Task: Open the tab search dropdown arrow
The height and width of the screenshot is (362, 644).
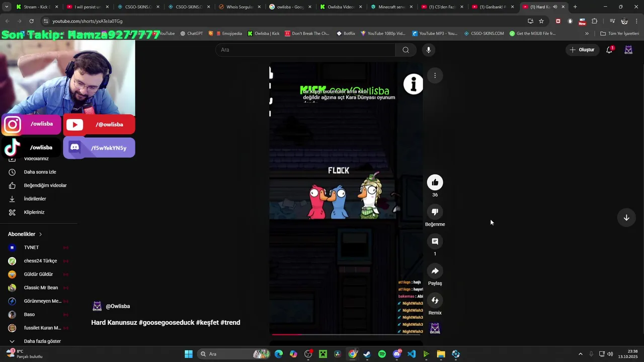Action: 7,7
